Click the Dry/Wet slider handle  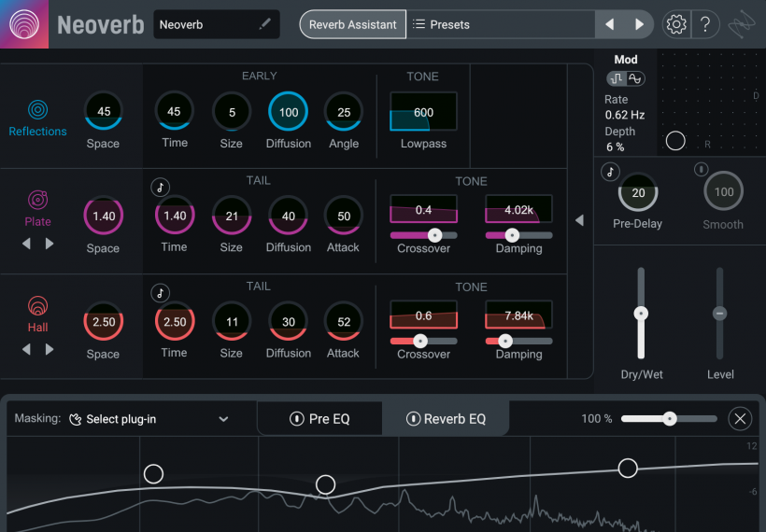point(641,314)
